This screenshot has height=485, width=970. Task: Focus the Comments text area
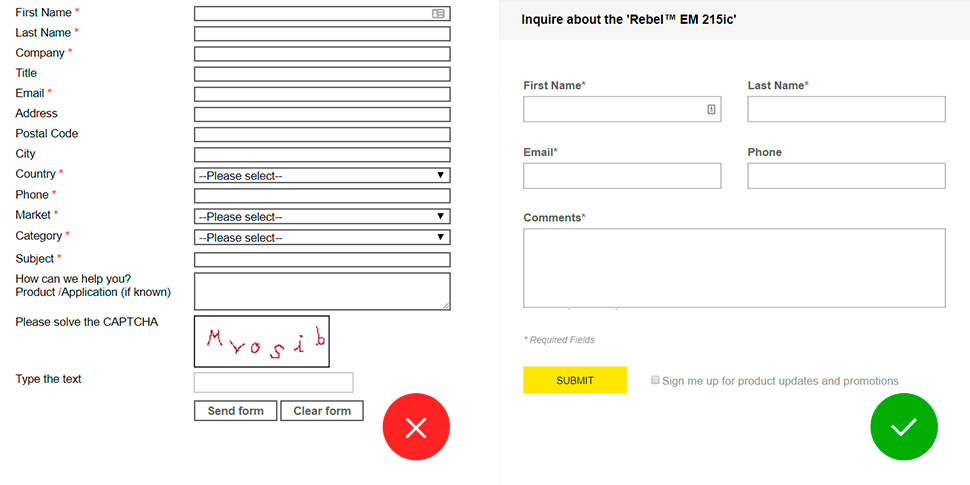(x=733, y=268)
